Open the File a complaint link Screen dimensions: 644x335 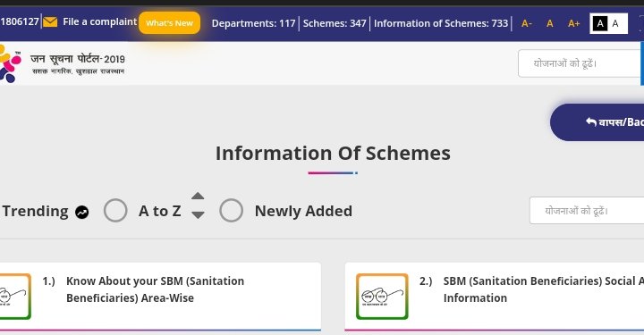point(100,21)
